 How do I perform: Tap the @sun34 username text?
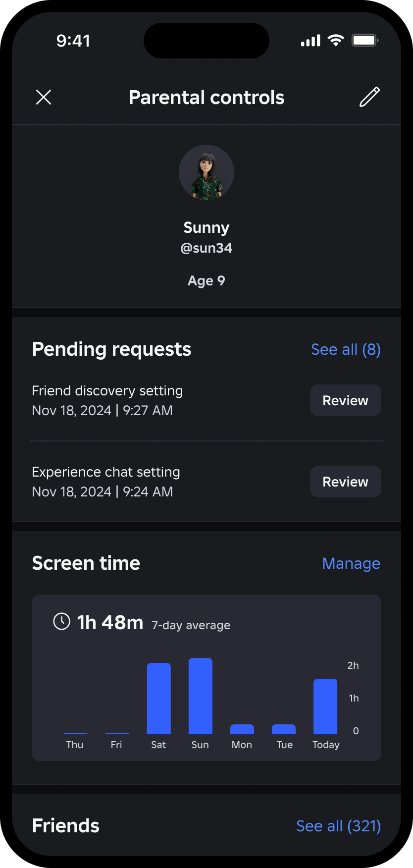[x=206, y=248]
